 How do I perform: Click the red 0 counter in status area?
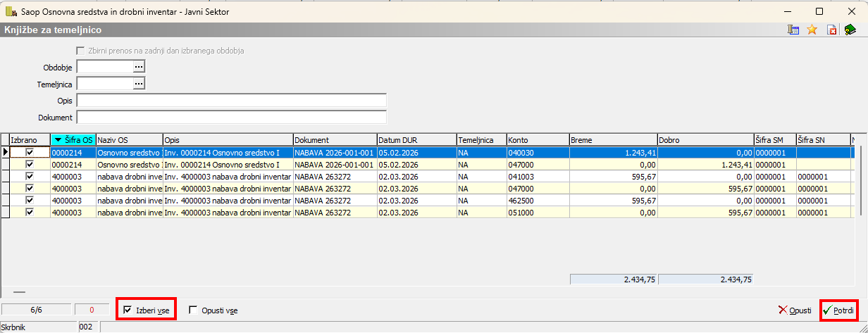pos(92,310)
